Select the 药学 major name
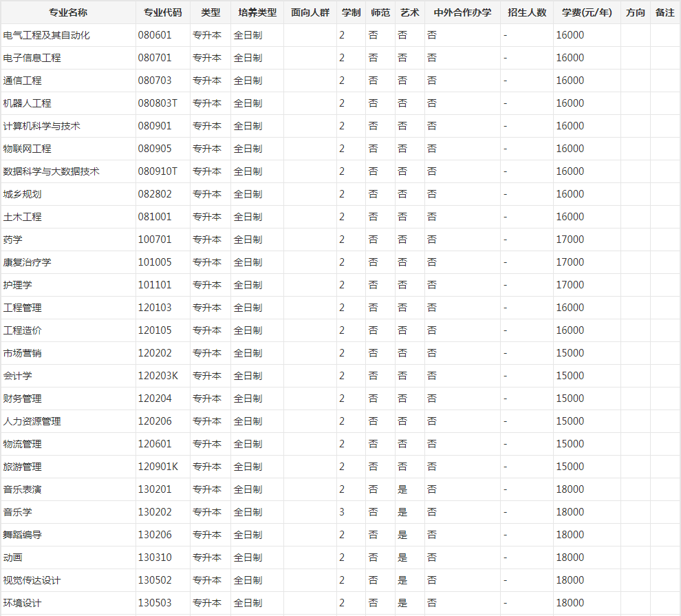This screenshot has width=681, height=616. click(13, 240)
